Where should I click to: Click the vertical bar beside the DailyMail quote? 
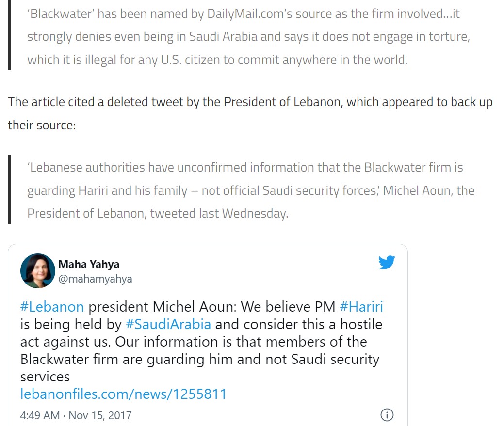9,35
